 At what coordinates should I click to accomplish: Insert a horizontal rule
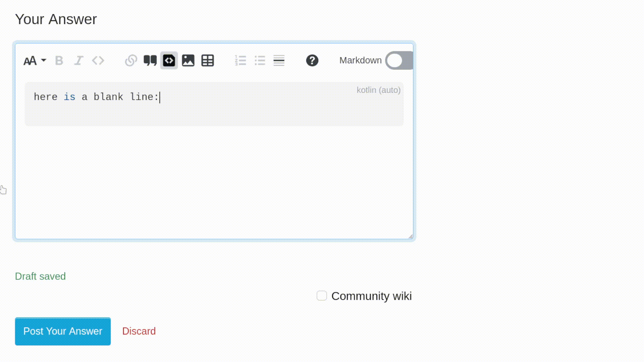click(x=279, y=61)
